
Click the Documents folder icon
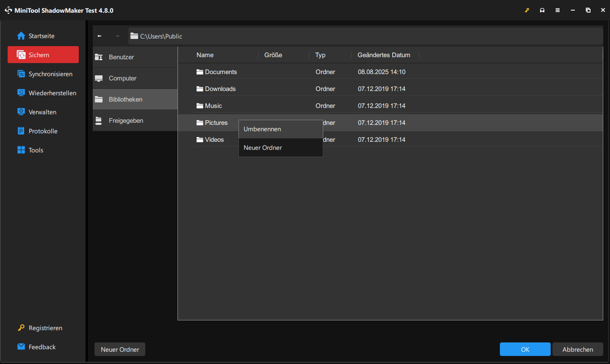click(x=200, y=72)
